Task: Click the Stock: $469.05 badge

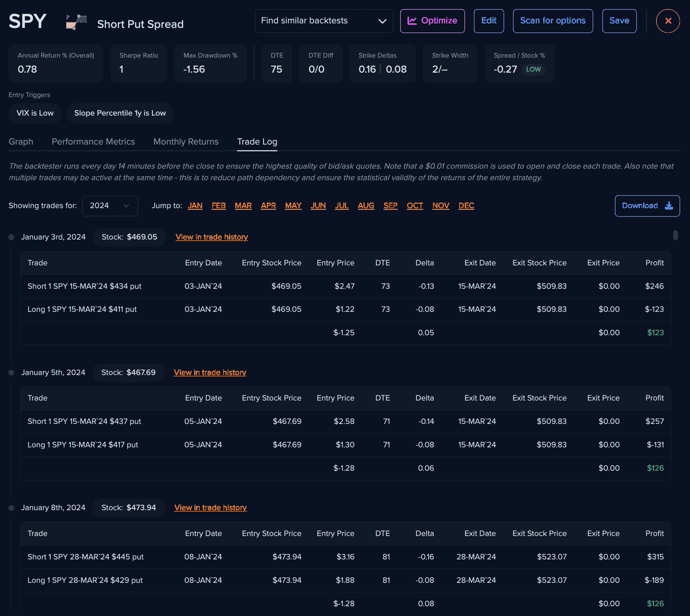Action: (x=129, y=237)
